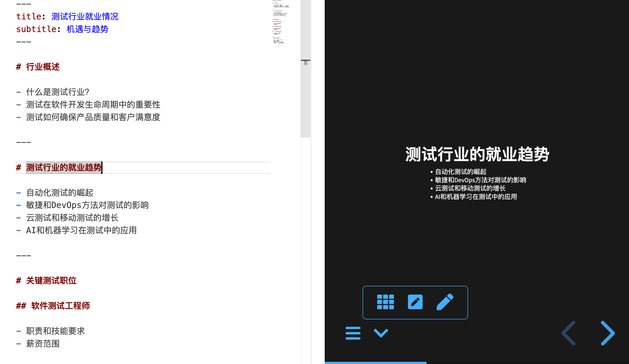Click the editor minimap thumbnail
The height and width of the screenshot is (364, 629).
click(x=281, y=22)
